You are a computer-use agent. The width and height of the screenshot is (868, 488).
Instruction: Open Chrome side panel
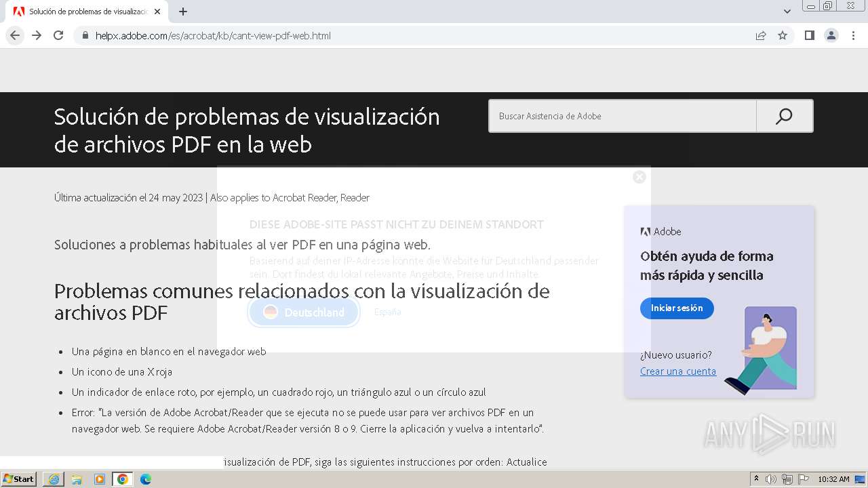click(810, 35)
